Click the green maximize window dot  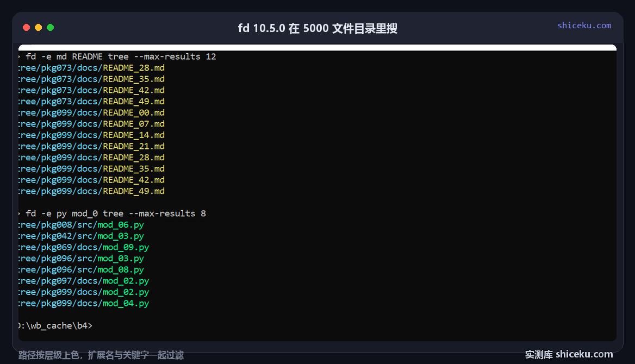(x=50, y=28)
